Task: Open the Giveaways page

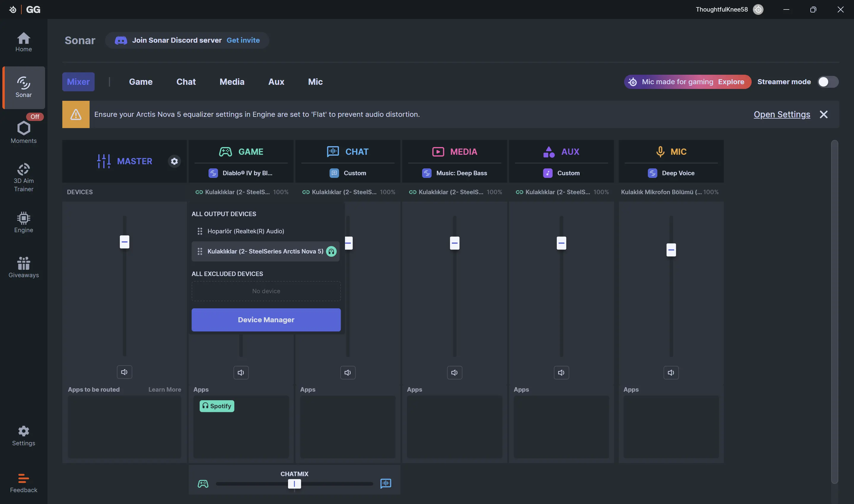Action: pyautogui.click(x=23, y=267)
